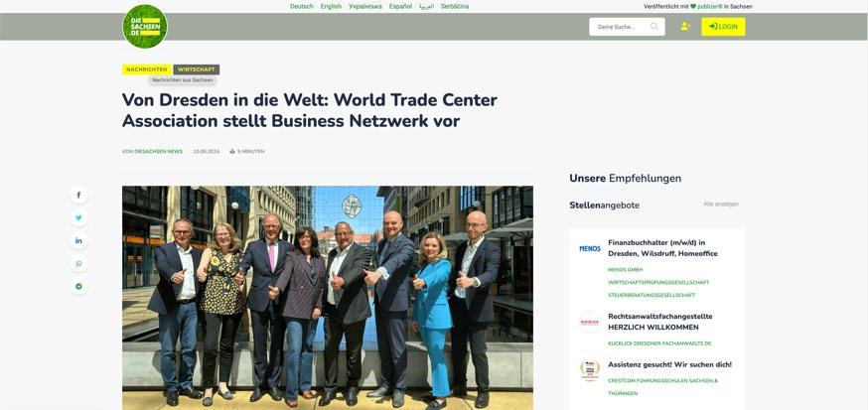Switch language to English
Viewport: 868px width, 410px height.
point(331,7)
